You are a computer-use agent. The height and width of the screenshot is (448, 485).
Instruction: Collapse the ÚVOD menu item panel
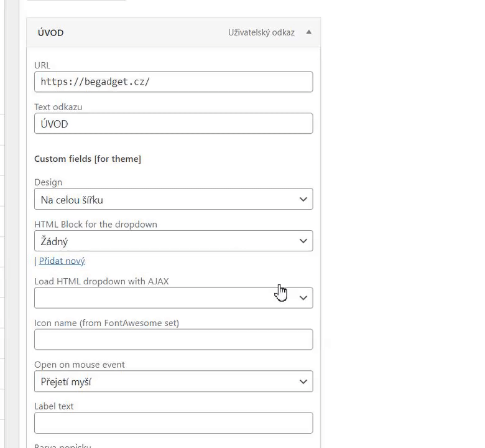pos(308,32)
